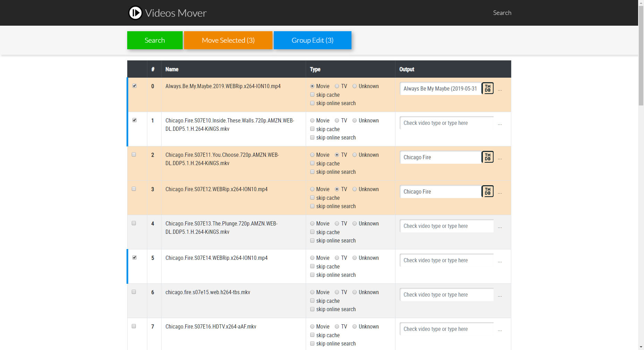Select row 6 chicago.fire.s07e15 checkbox
644x350 pixels.
134,292
